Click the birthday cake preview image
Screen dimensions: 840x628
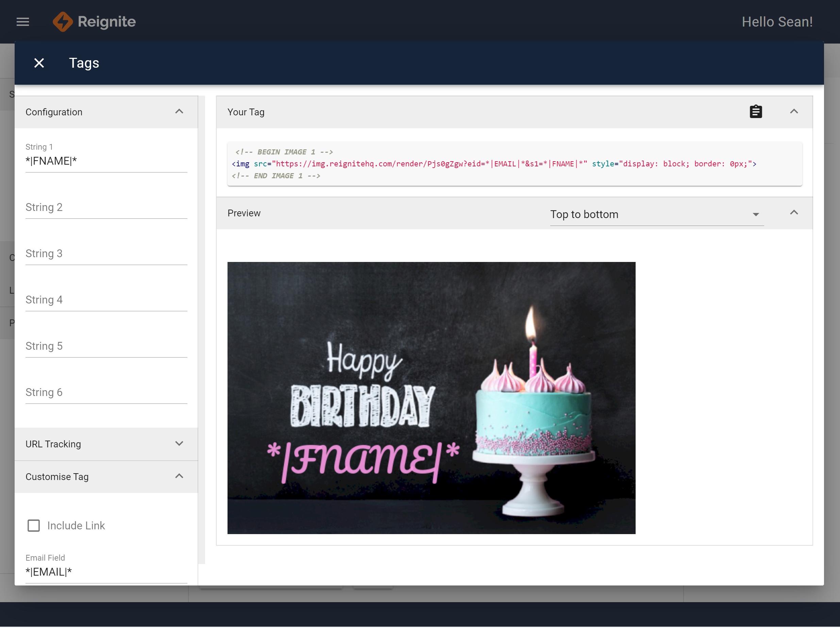pyautogui.click(x=431, y=398)
